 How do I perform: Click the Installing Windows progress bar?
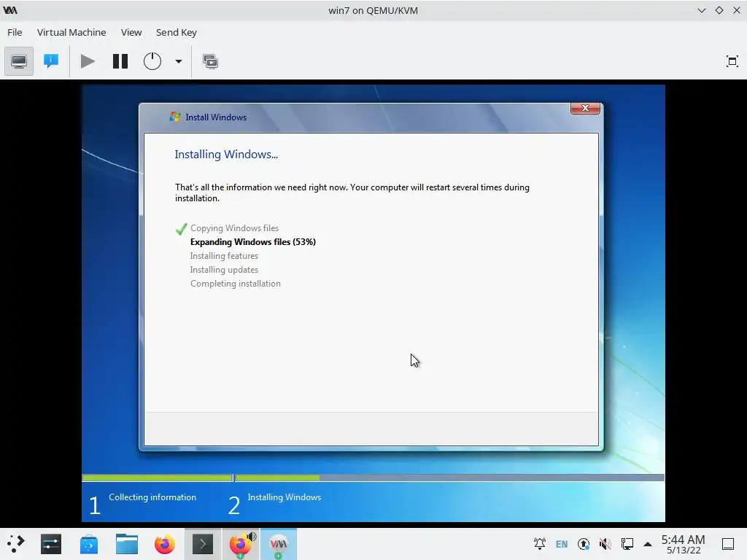pyautogui.click(x=449, y=478)
